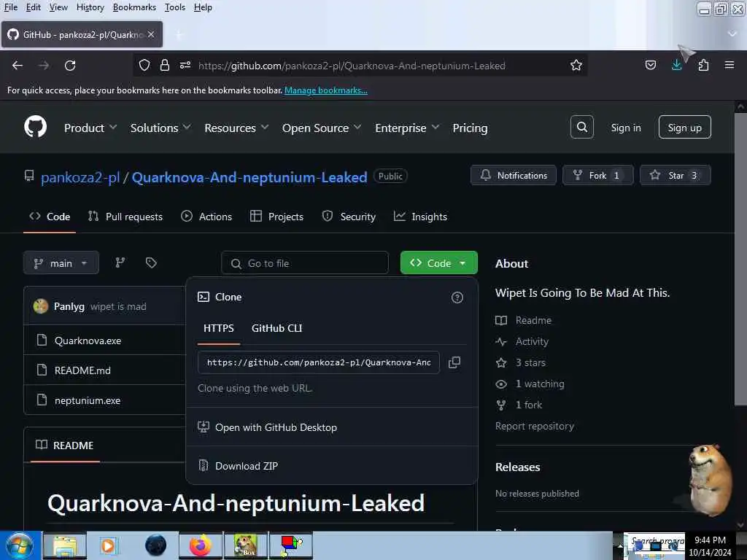The height and width of the screenshot is (560, 747).
Task: Open the Clone help question icon
Action: [457, 297]
